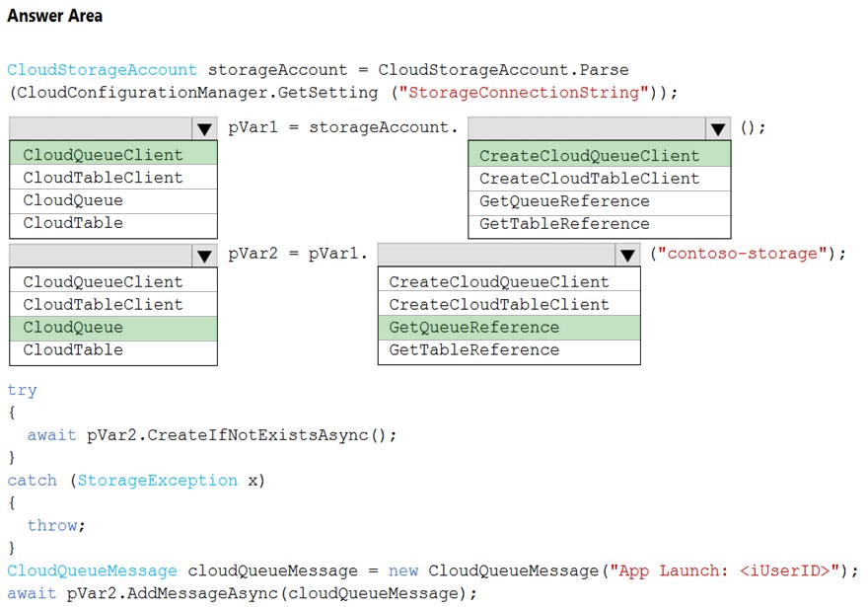Select CloudQueue in the pVar1 type list
Screen dimensions: 868x607
pyautogui.click(x=113, y=200)
